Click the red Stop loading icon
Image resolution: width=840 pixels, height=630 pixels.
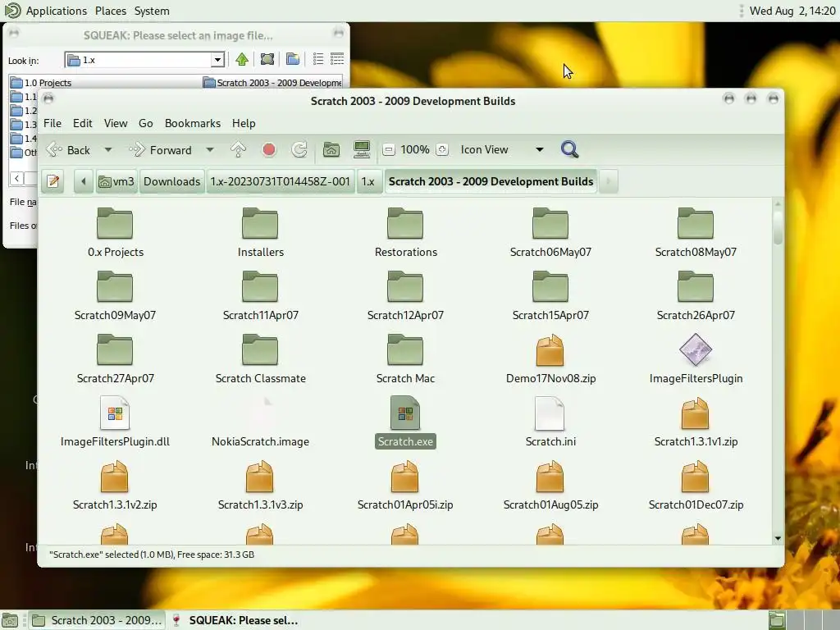pos(269,150)
